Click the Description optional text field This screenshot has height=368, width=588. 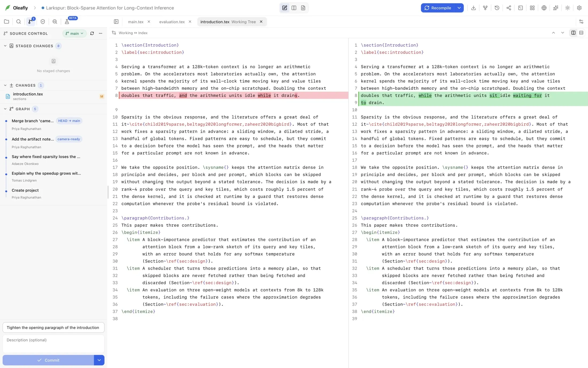tap(53, 344)
